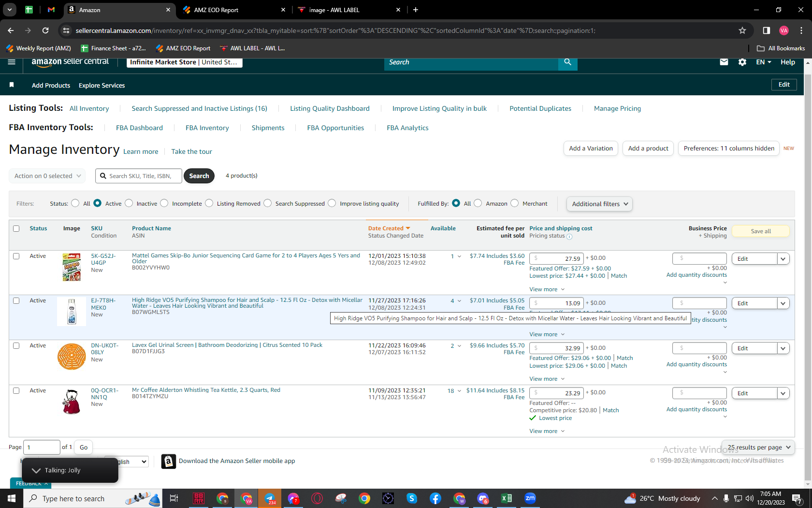Expand the Additional filters dropdown
Viewport: 812px width, 508px height.
(599, 204)
